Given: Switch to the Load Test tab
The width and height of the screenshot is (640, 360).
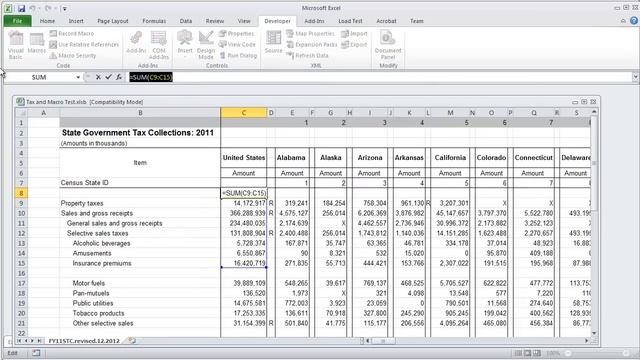Looking at the screenshot, I should (350, 21).
